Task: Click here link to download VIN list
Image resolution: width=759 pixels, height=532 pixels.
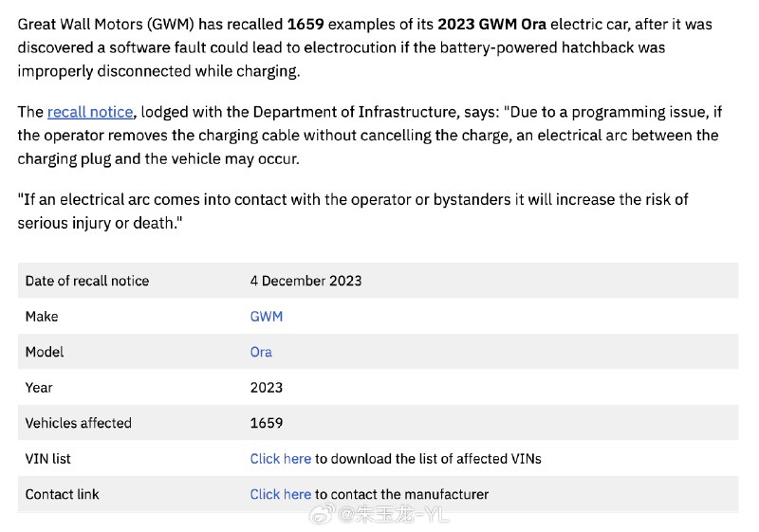Action: point(280,458)
